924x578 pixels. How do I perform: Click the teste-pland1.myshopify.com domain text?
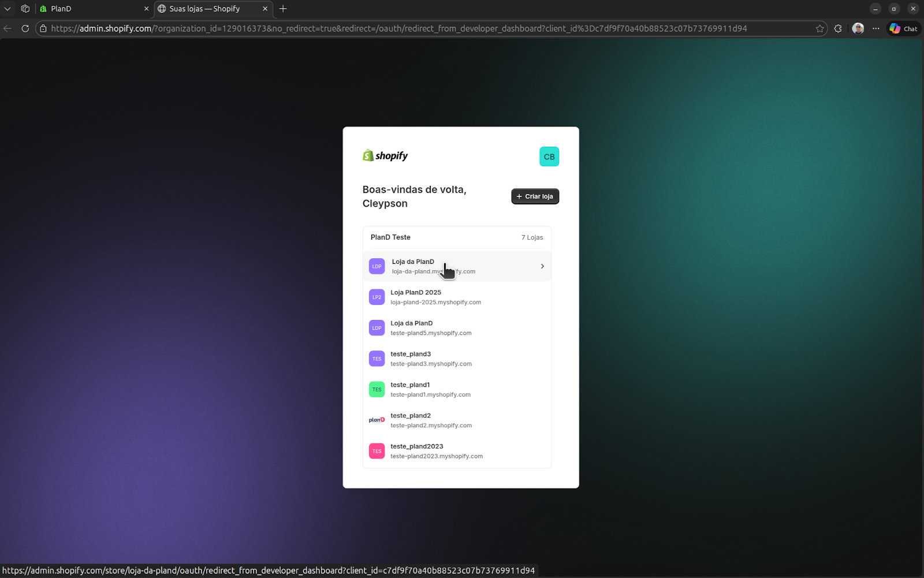pyautogui.click(x=430, y=394)
